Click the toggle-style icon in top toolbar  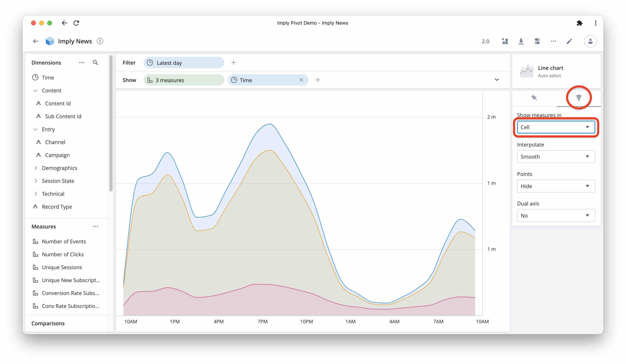coord(537,41)
